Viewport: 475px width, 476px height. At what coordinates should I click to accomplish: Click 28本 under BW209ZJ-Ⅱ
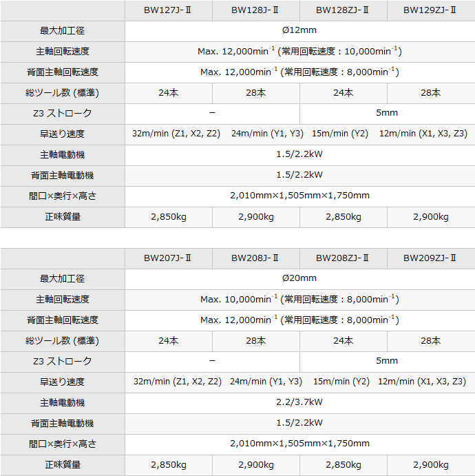tap(430, 341)
